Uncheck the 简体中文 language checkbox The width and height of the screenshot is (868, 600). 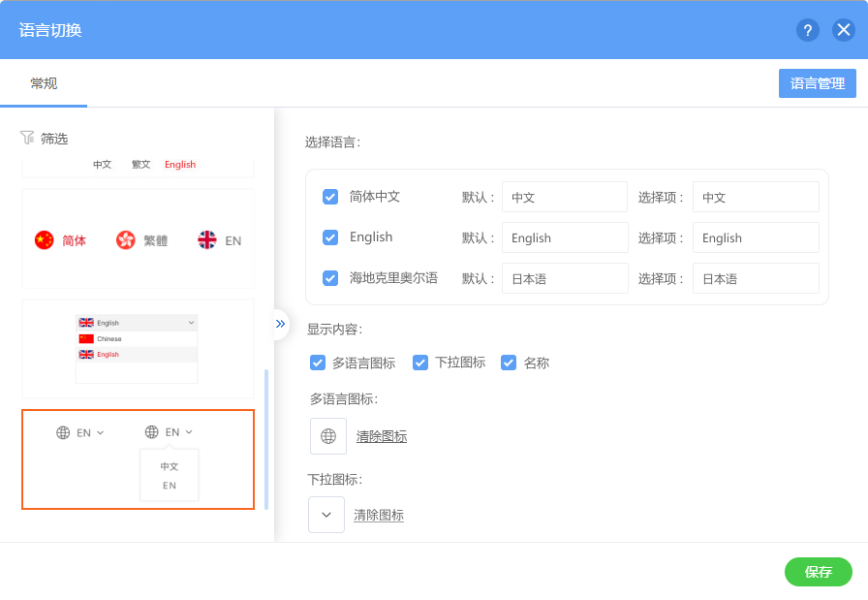[330, 197]
